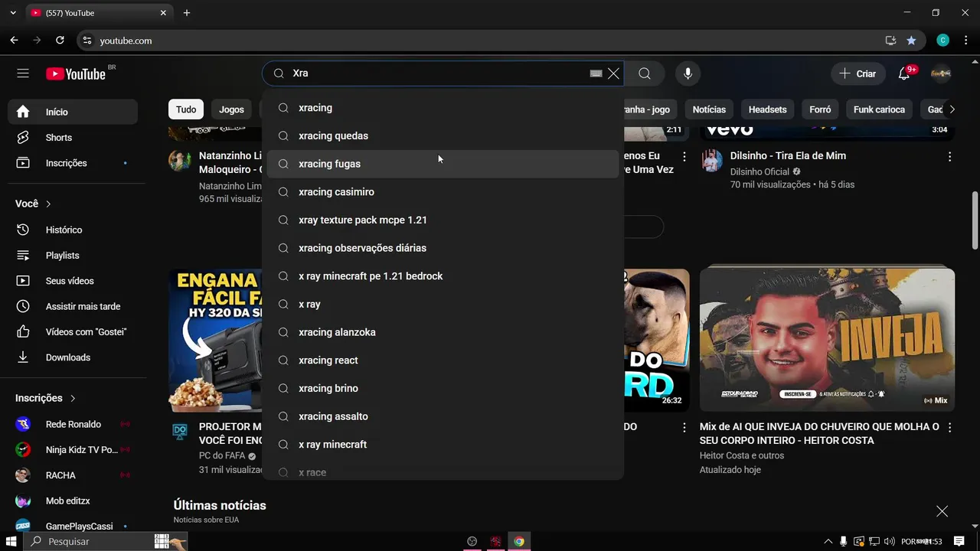
Task: Expand the Inscrições subscriptions heading
Action: [x=46, y=398]
